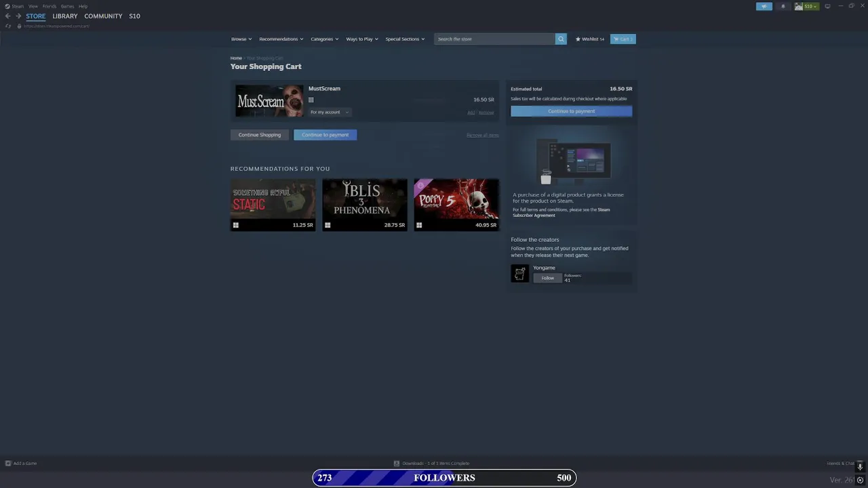
Task: Expand the Browse store menu
Action: [x=241, y=39]
